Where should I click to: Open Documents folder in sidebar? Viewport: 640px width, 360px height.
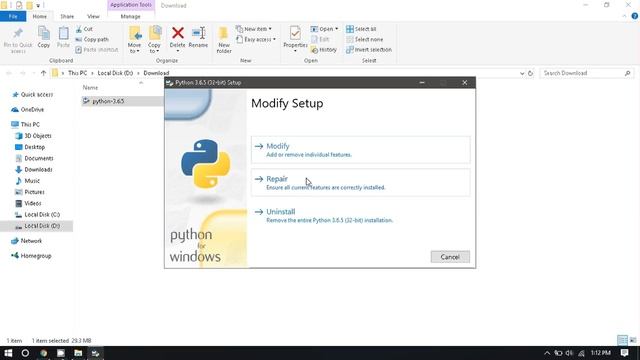pyautogui.click(x=38, y=158)
